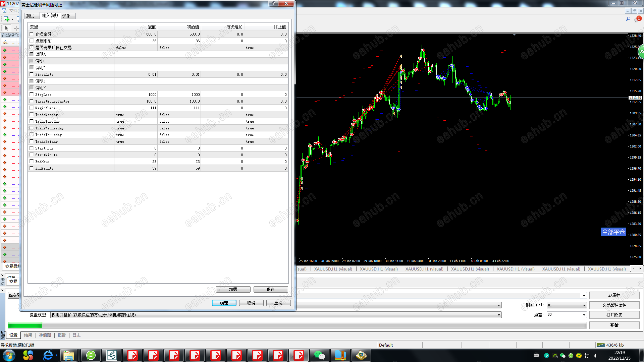Check the FixedLots parameter checkbox
The image size is (644, 362).
32,74
